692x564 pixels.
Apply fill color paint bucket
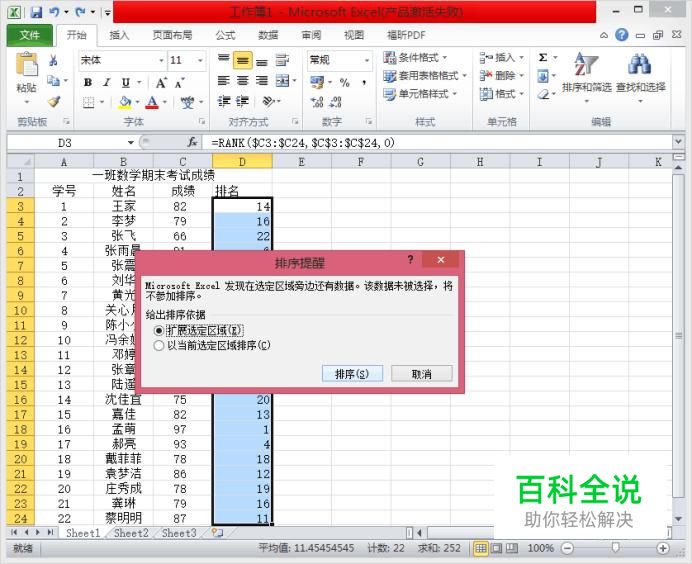[x=125, y=102]
